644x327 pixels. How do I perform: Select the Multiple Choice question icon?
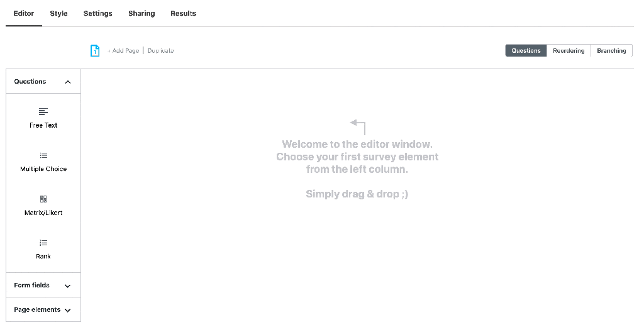click(43, 155)
